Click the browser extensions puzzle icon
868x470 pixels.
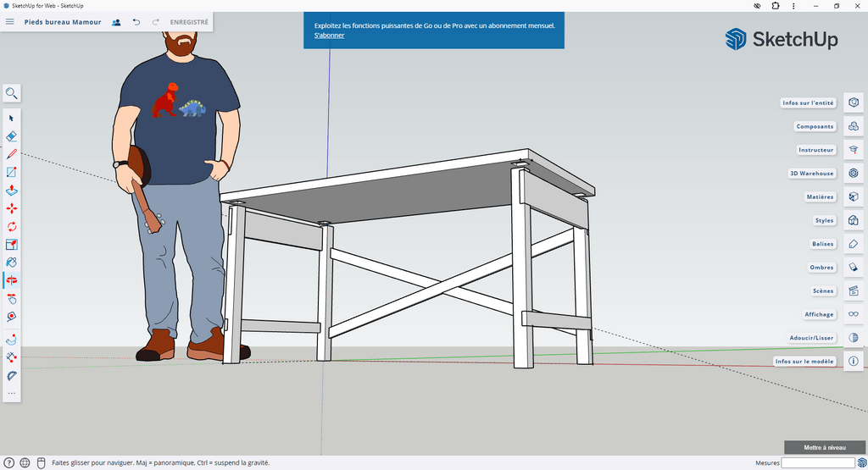[x=776, y=6]
